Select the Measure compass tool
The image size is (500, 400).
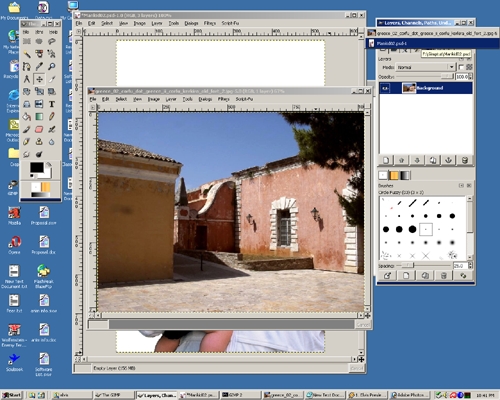point(27,79)
